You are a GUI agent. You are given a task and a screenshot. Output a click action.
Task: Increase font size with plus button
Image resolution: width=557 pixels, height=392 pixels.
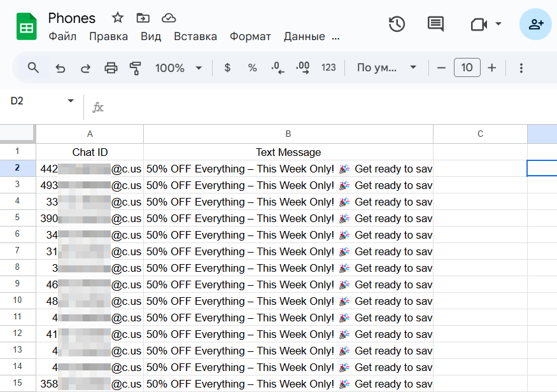tap(491, 67)
